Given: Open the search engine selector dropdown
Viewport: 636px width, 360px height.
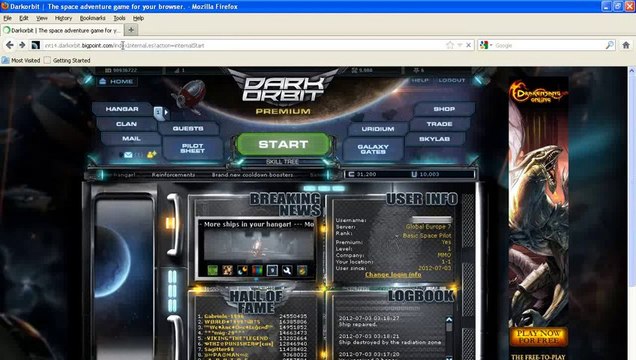Looking at the screenshot, I should pyautogui.click(x=486, y=45).
